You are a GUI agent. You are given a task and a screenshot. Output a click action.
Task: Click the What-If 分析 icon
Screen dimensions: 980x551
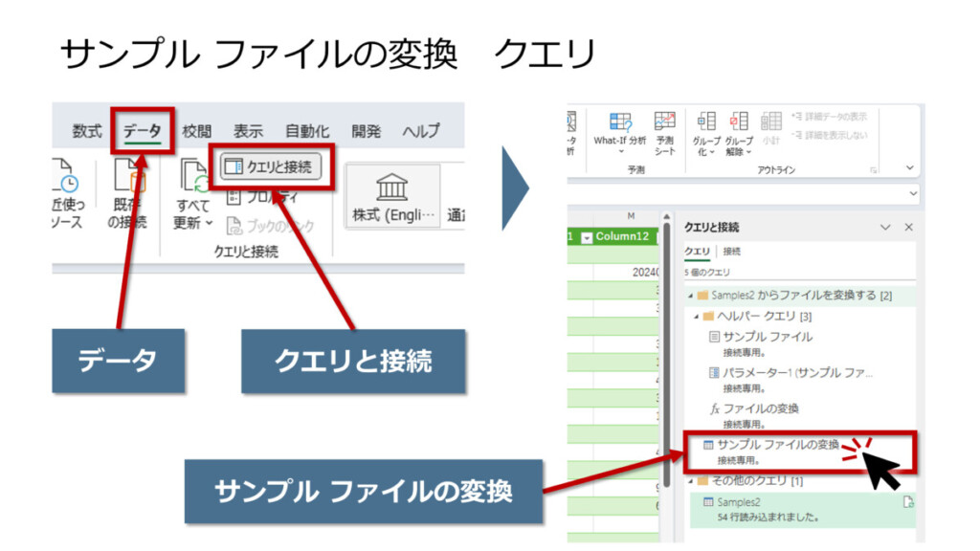pos(619,122)
